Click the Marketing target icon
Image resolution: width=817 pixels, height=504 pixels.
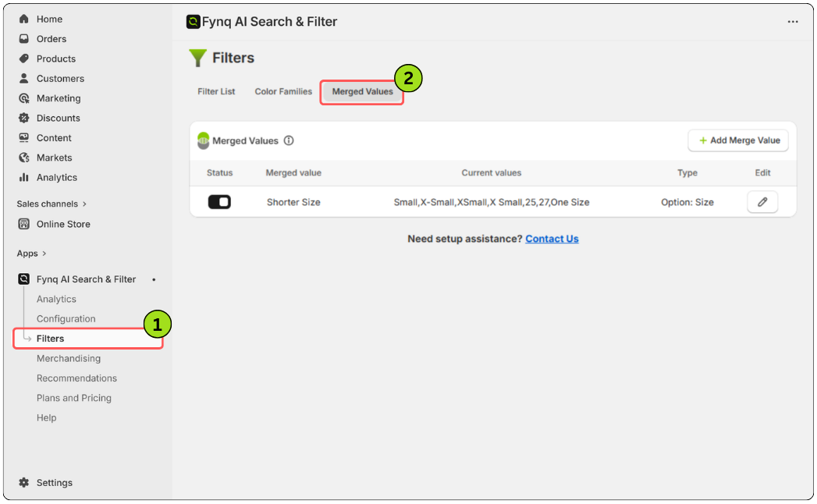pos(24,98)
